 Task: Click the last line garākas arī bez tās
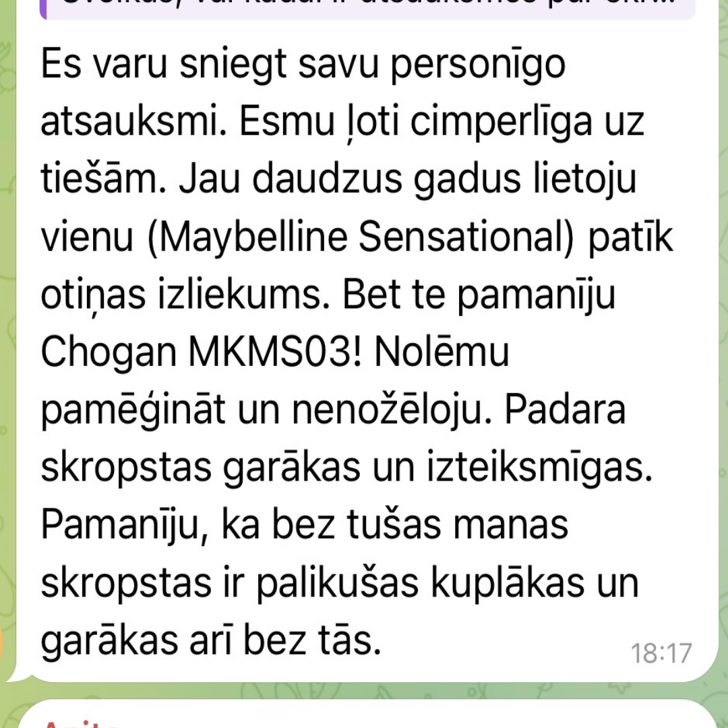click(211, 640)
